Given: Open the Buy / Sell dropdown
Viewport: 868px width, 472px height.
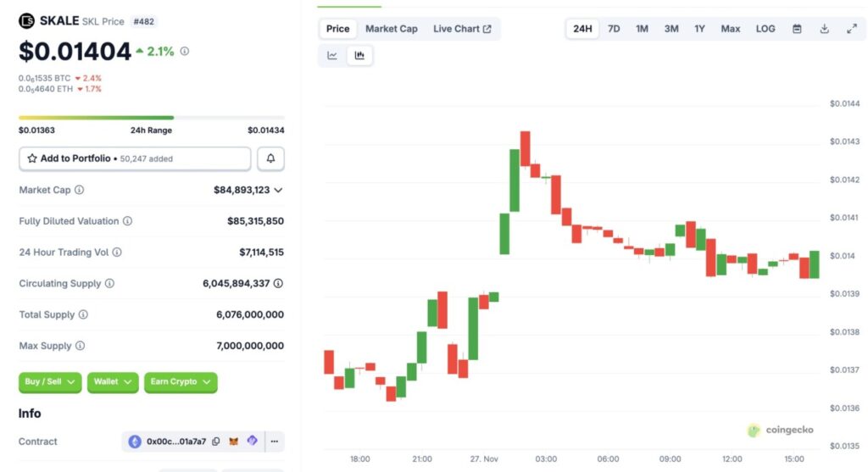Looking at the screenshot, I should (x=50, y=382).
